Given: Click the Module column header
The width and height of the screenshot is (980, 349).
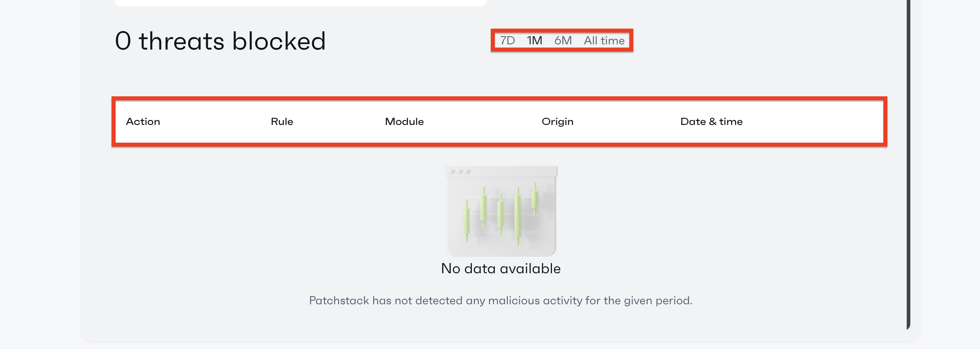Looking at the screenshot, I should tap(404, 122).
